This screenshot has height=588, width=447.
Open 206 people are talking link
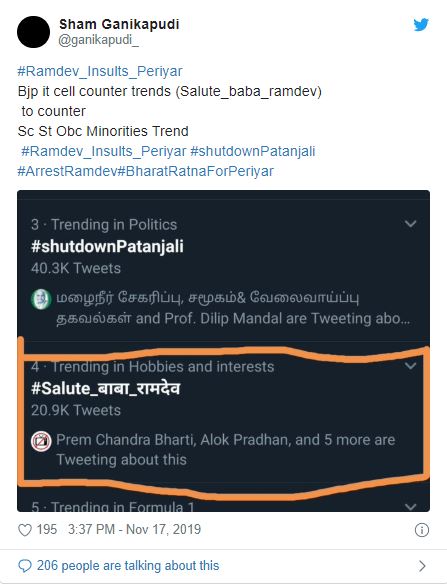[128, 566]
